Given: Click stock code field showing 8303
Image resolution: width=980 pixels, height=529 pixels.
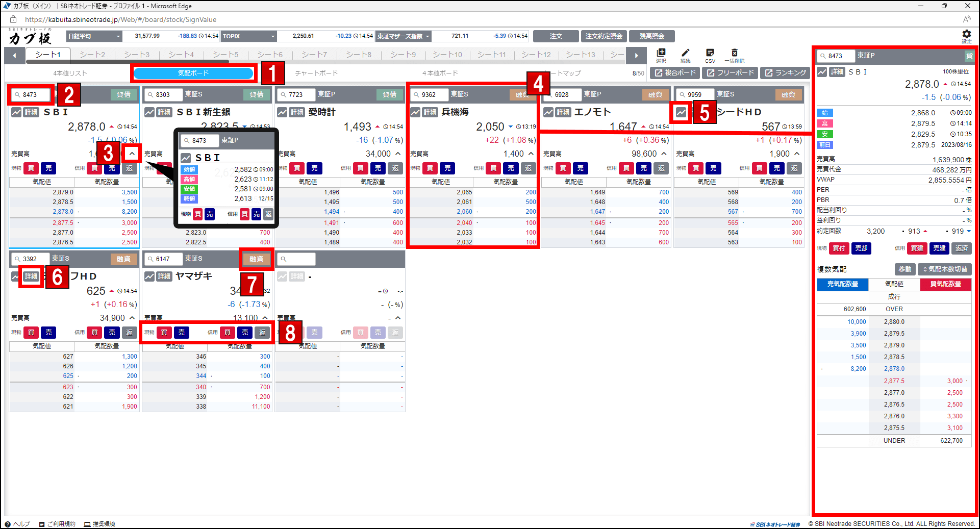Looking at the screenshot, I should (164, 95).
